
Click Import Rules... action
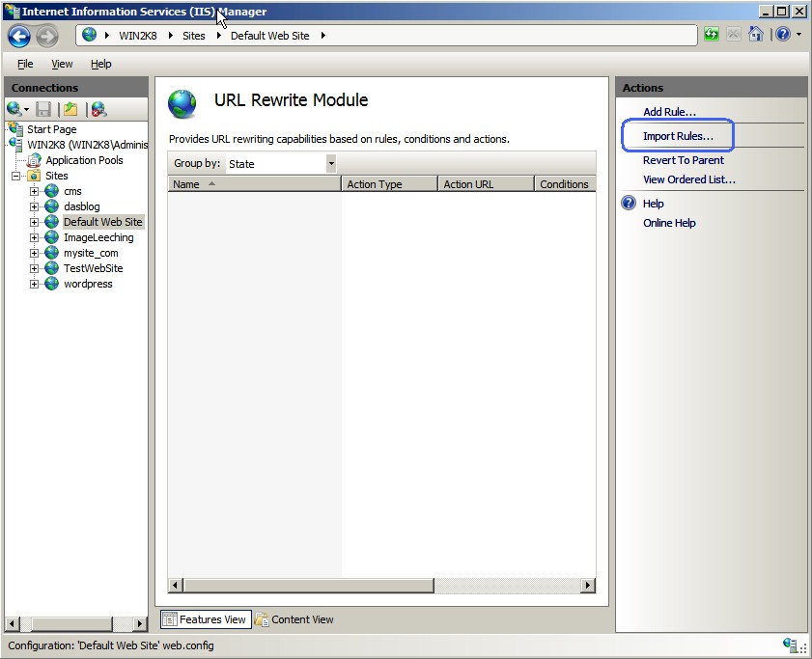[x=678, y=136]
